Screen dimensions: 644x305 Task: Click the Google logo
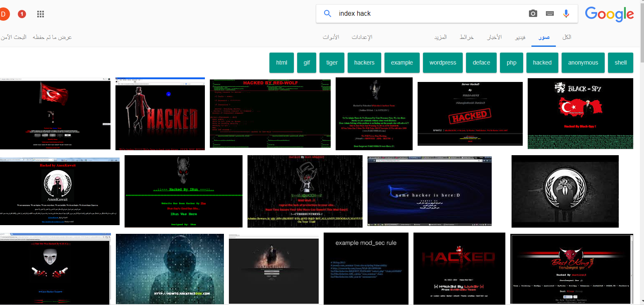pos(609,14)
